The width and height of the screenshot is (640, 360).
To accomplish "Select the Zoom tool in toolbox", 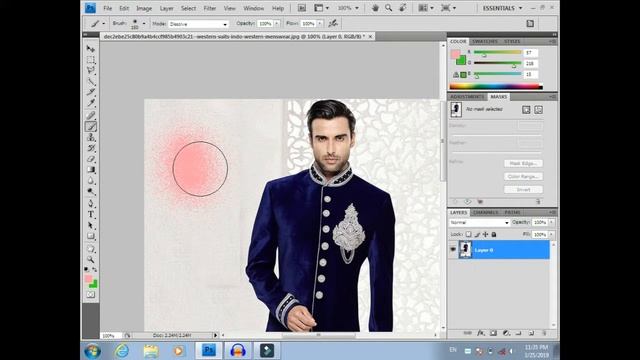I will pyautogui.click(x=91, y=260).
